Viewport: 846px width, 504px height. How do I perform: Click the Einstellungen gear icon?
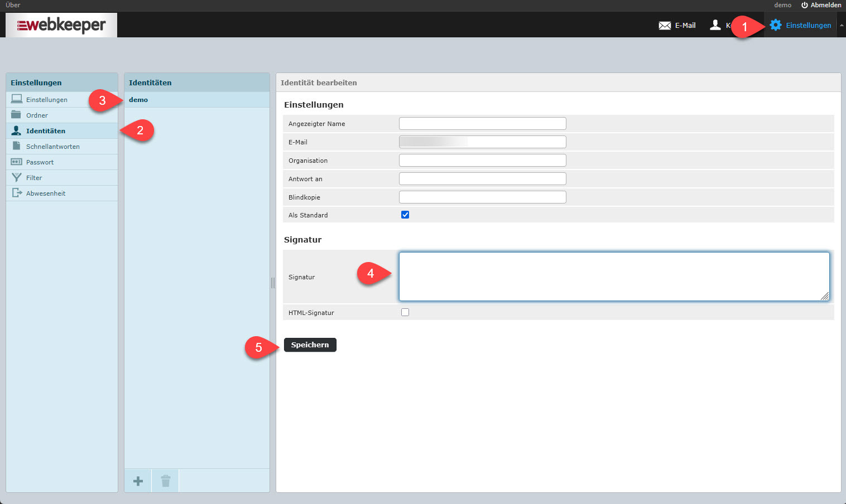[776, 25]
